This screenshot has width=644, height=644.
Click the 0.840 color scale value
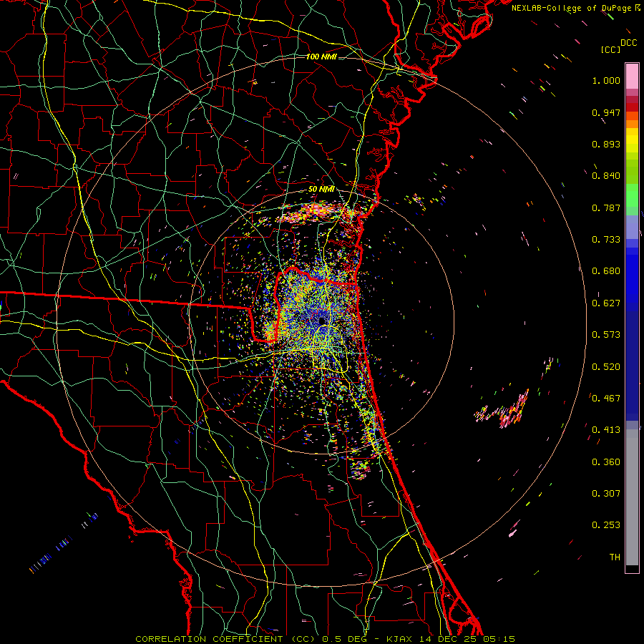pyautogui.click(x=606, y=176)
